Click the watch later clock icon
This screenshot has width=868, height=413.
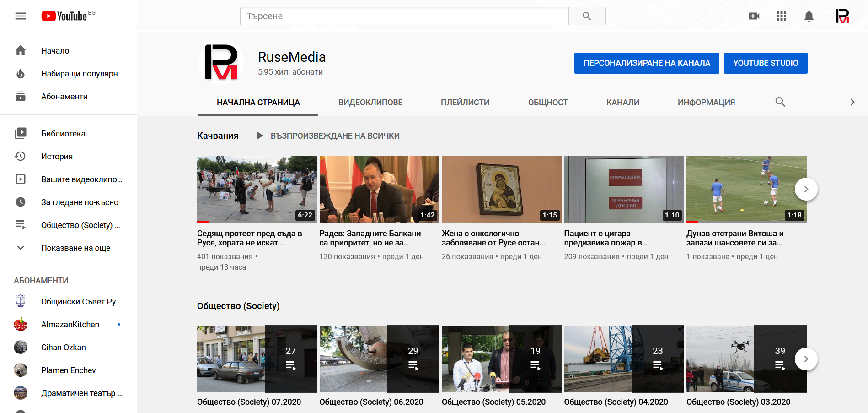point(21,202)
